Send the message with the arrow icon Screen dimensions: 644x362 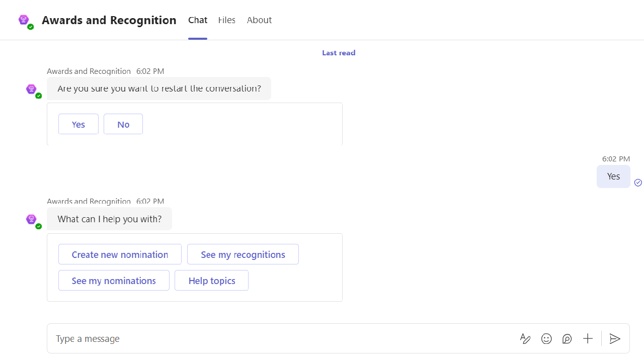tap(615, 339)
